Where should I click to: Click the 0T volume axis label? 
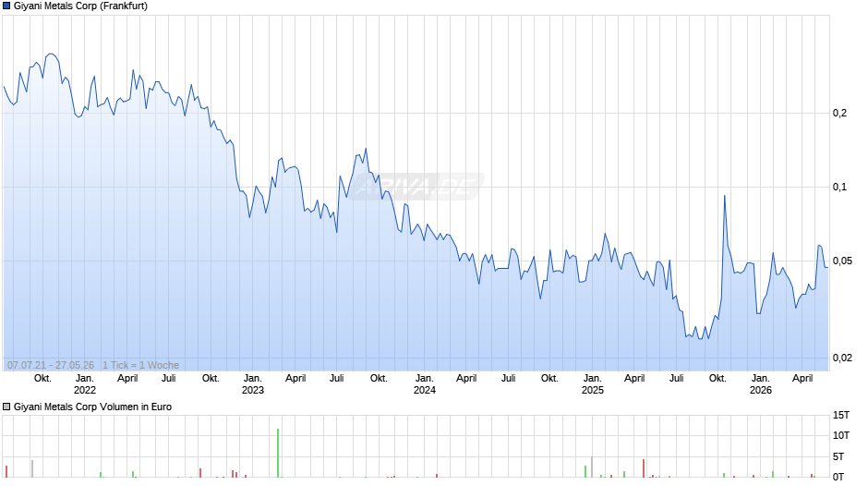[838, 477]
